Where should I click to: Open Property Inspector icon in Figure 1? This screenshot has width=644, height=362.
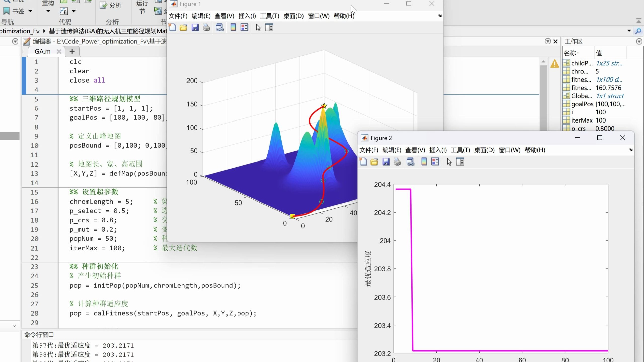coord(269,27)
